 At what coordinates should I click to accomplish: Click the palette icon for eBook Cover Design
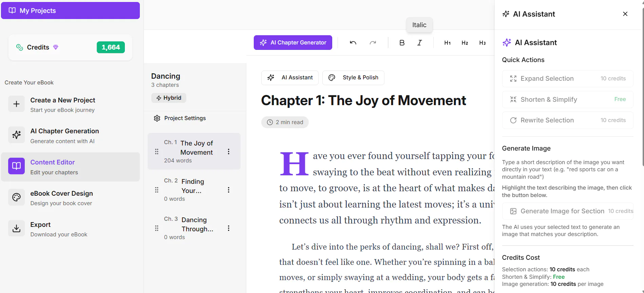[x=16, y=197]
